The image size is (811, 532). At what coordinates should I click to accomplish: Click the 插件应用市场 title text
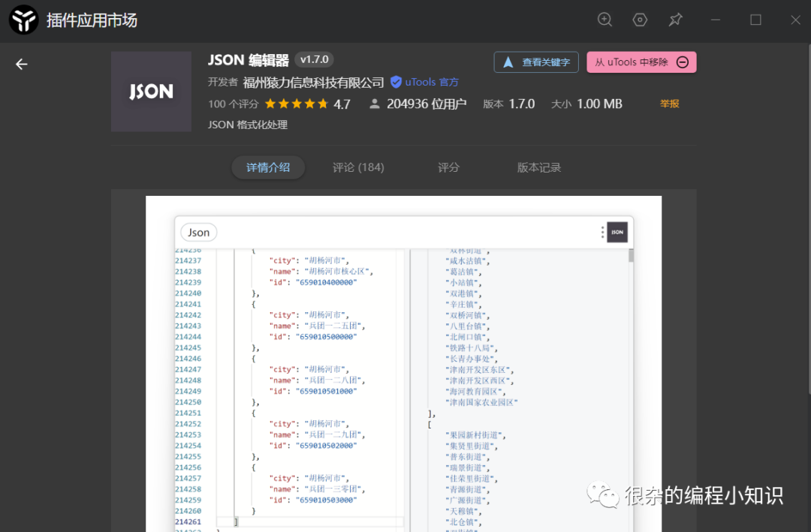[92, 20]
